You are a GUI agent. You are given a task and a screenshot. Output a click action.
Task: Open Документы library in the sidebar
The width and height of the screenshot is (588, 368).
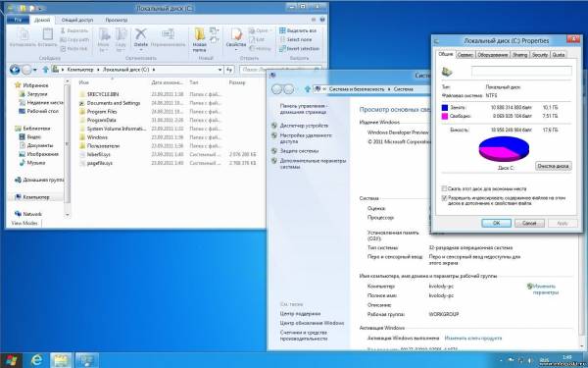pos(36,145)
